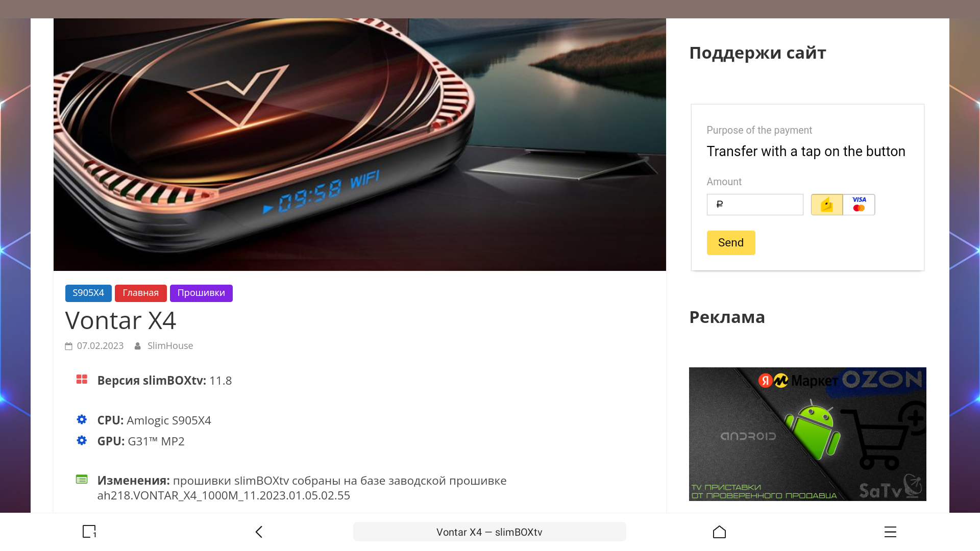Open the browser tabs switcher icon
The width and height of the screenshot is (980, 551).
coord(89,532)
